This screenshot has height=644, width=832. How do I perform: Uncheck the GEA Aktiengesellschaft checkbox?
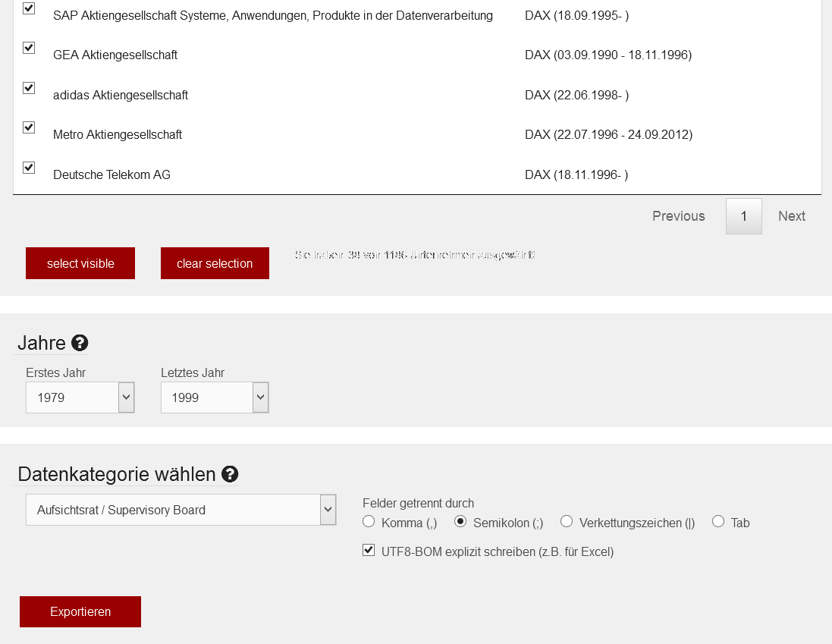click(x=29, y=48)
